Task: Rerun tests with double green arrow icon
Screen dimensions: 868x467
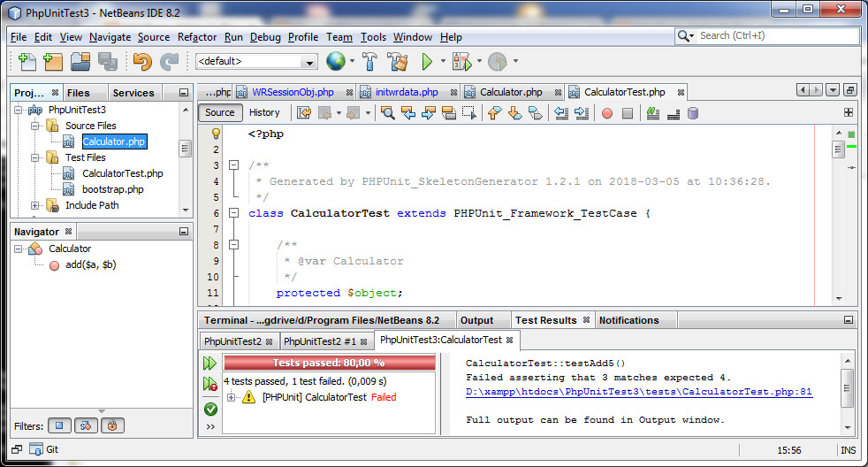Action: pos(209,364)
